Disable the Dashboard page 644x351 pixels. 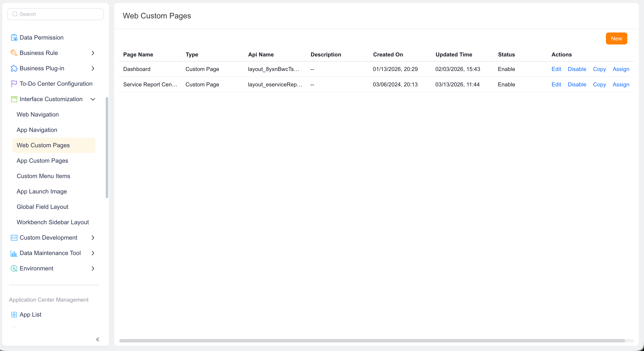pos(577,69)
